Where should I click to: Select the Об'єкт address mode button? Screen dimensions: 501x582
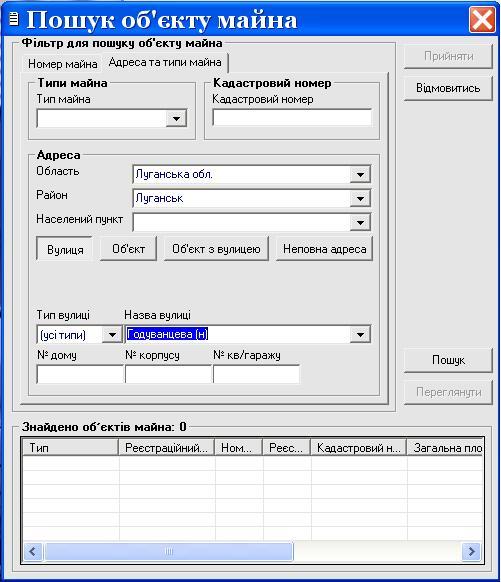[x=128, y=249]
